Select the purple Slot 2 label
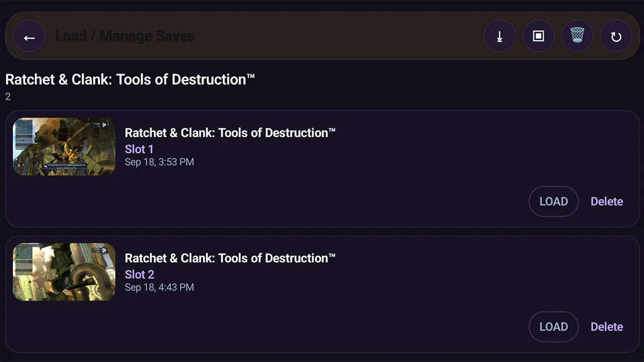 tap(140, 275)
